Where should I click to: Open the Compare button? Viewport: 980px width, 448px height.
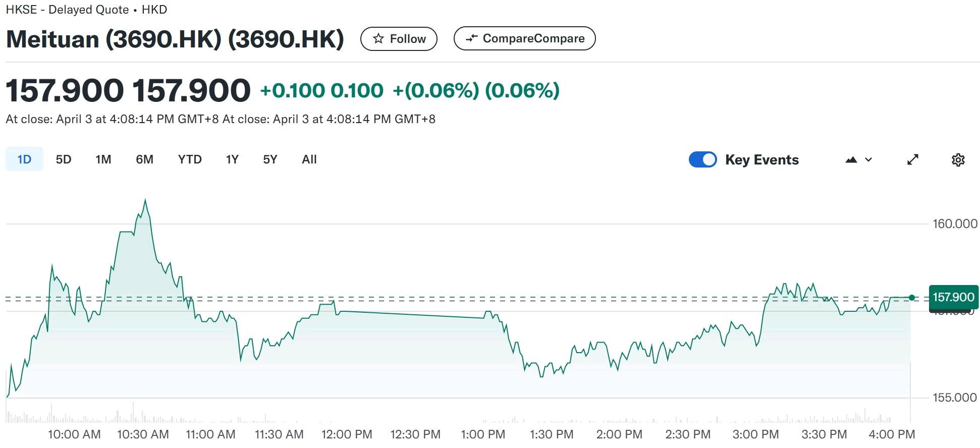[x=524, y=38]
